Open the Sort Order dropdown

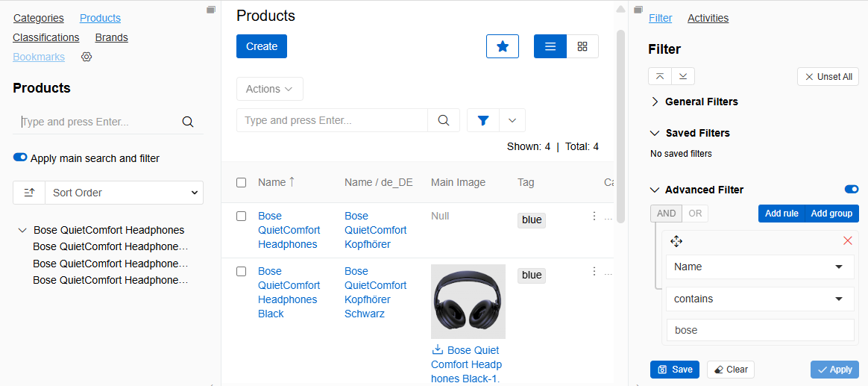(x=124, y=193)
